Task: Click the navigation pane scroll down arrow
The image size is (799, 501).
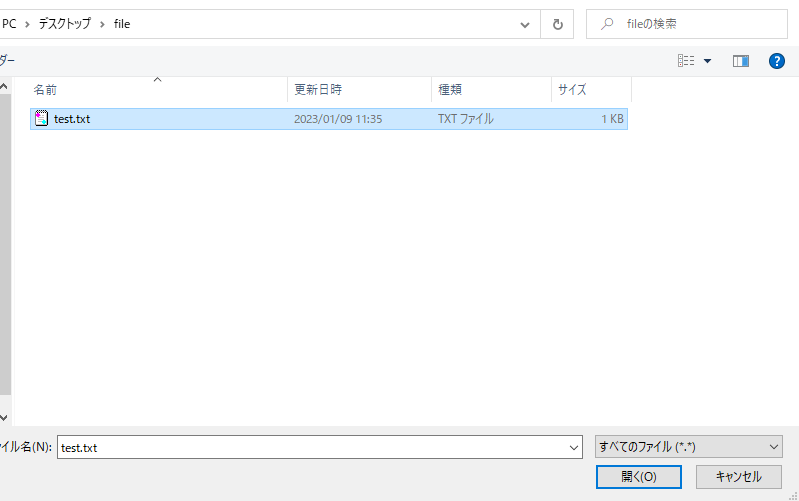Action: [x=4, y=417]
